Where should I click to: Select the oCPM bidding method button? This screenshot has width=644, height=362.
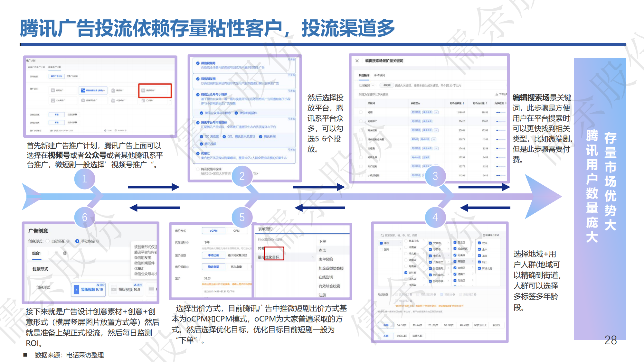pos(213,231)
